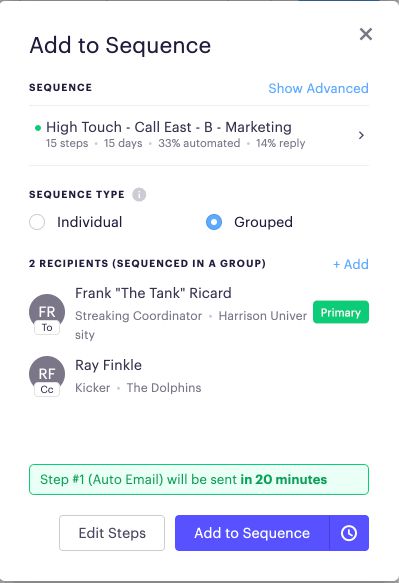Expand the sequence selector chevron
This screenshot has height=583, width=399.
click(x=361, y=135)
